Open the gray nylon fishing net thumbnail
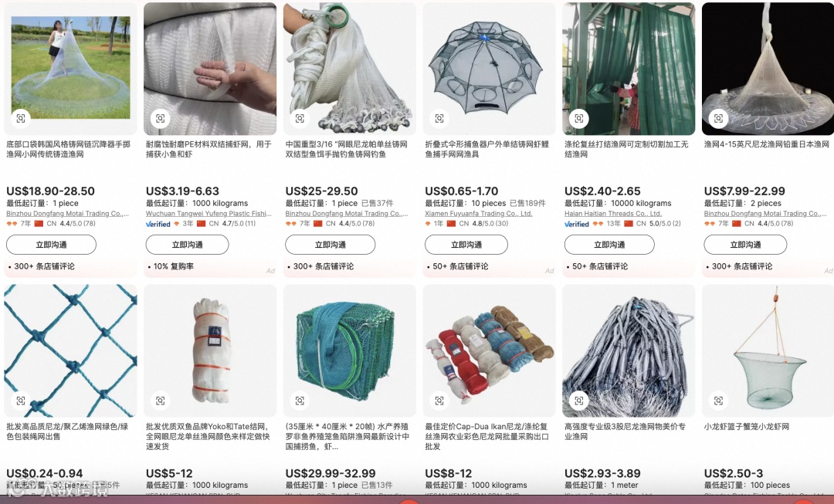Viewport: 834px width, 504px height. 629,351
